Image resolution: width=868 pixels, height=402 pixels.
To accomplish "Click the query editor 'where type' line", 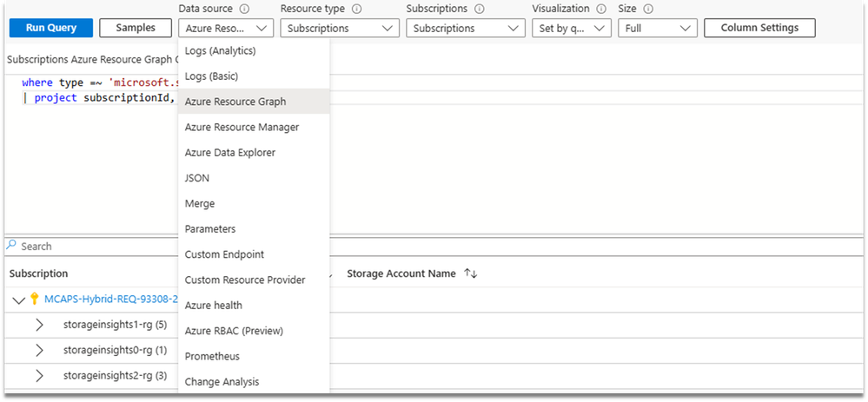I will [x=102, y=83].
